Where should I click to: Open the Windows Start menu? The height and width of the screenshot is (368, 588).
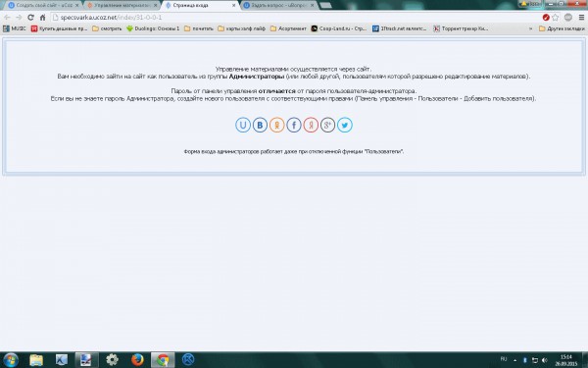11,360
